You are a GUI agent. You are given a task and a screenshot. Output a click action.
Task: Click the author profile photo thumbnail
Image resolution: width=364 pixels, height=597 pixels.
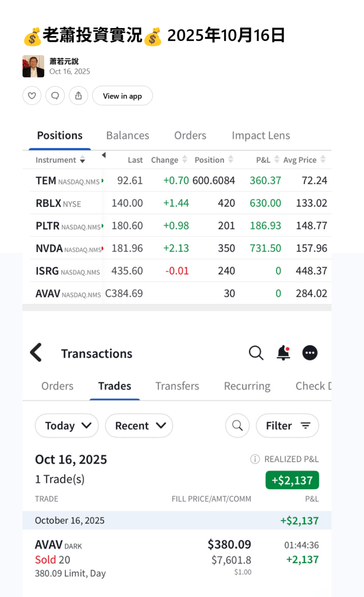[33, 66]
